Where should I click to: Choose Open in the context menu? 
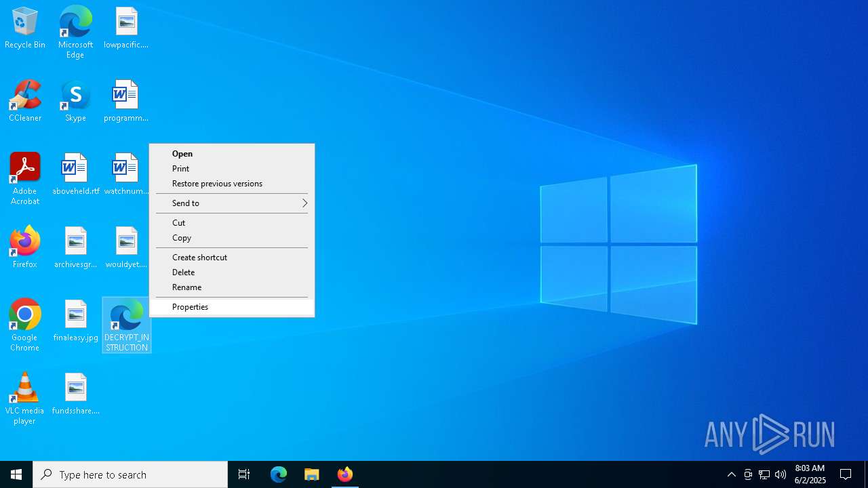[232, 154]
